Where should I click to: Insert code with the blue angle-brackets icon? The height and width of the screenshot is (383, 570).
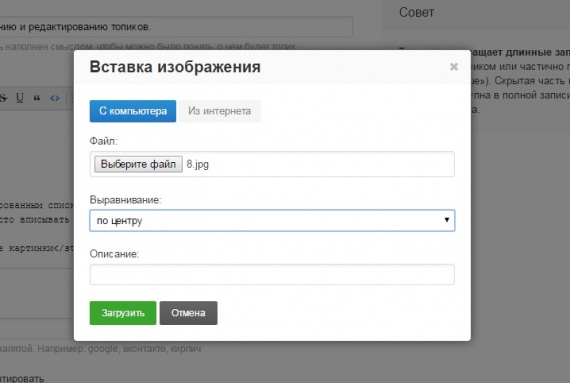[x=55, y=98]
